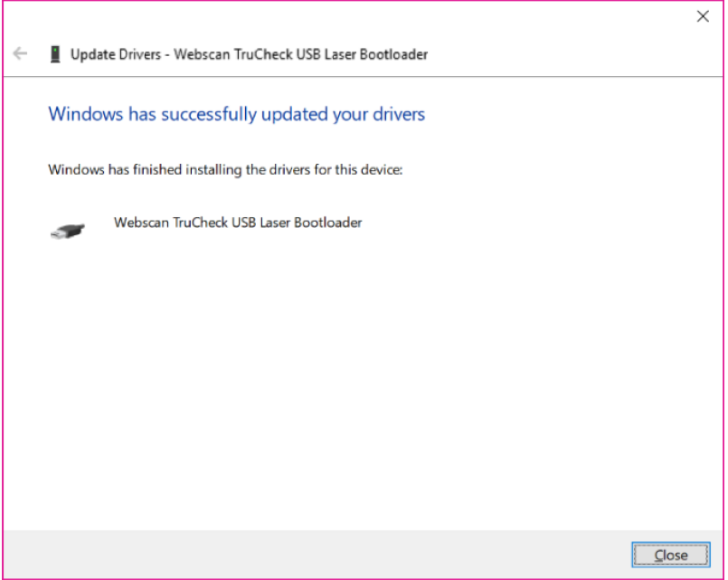This screenshot has width=728, height=580.
Task: Select the device name label next to USB icon
Action: 237,222
